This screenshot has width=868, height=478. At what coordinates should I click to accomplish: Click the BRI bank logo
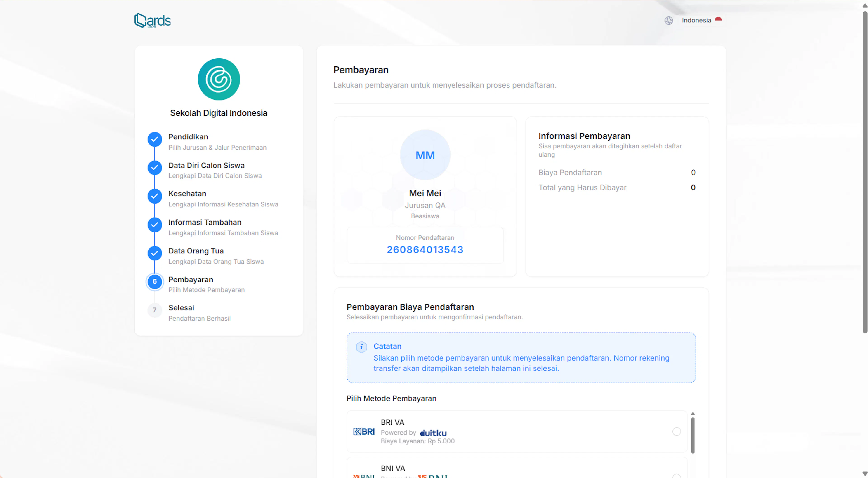(x=363, y=431)
